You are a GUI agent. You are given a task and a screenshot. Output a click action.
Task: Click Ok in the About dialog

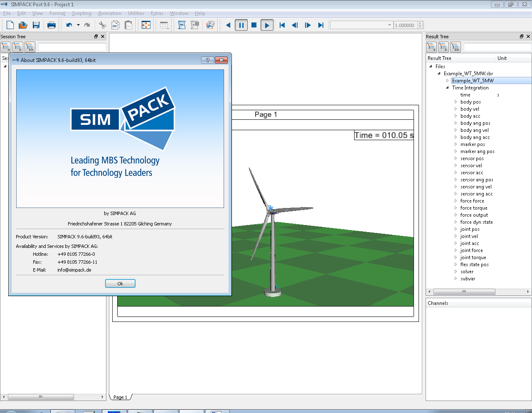(120, 284)
